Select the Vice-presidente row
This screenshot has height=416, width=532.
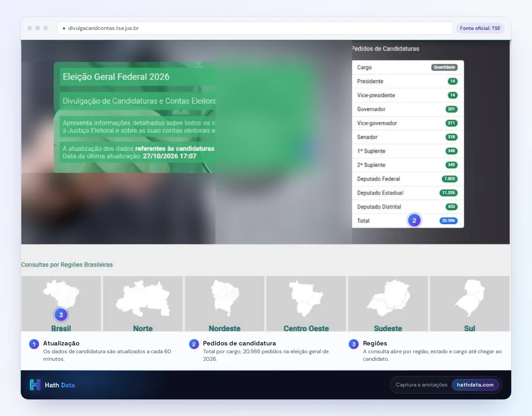(408, 95)
